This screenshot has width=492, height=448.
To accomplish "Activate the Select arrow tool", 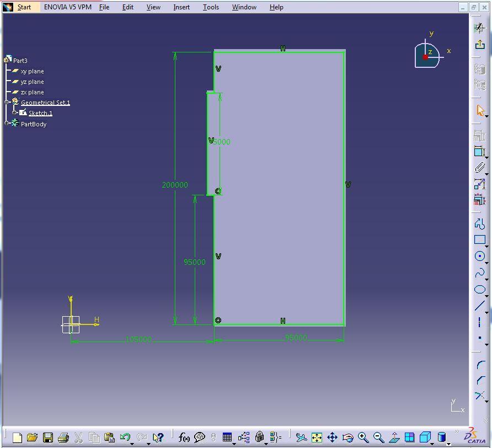I will [479, 110].
